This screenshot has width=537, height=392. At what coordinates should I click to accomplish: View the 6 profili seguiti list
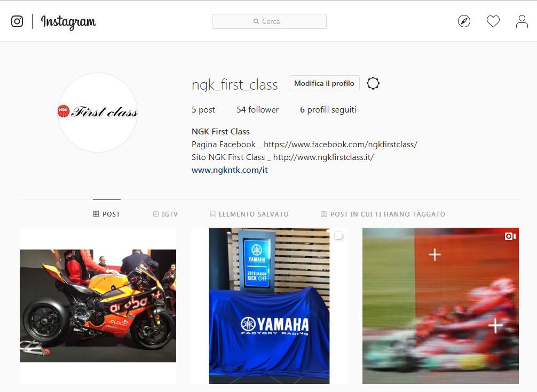coord(328,110)
